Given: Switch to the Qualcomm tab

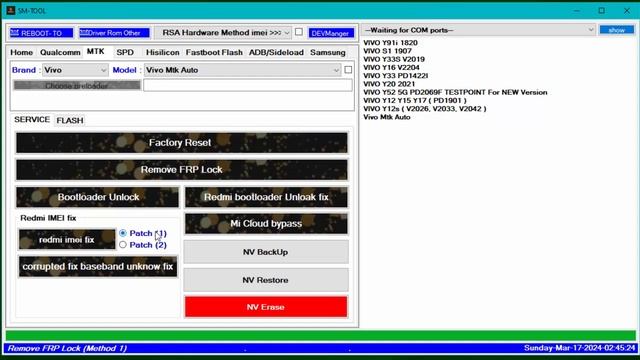Looking at the screenshot, I should pos(60,53).
